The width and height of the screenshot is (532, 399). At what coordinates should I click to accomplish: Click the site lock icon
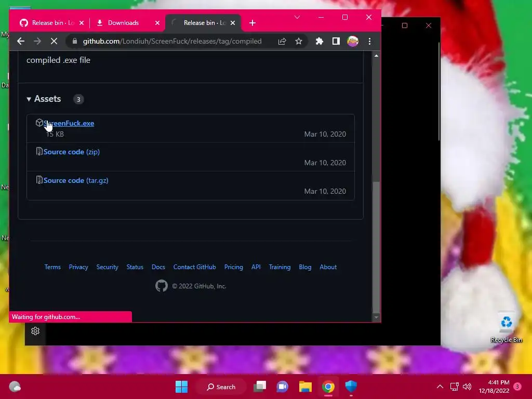click(x=75, y=41)
